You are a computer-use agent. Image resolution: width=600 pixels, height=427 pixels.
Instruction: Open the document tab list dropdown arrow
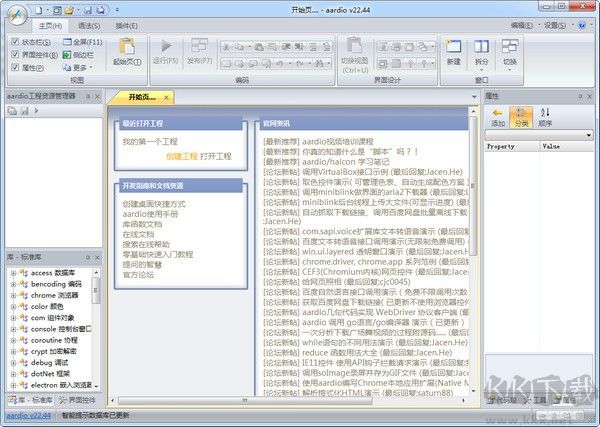[474, 97]
